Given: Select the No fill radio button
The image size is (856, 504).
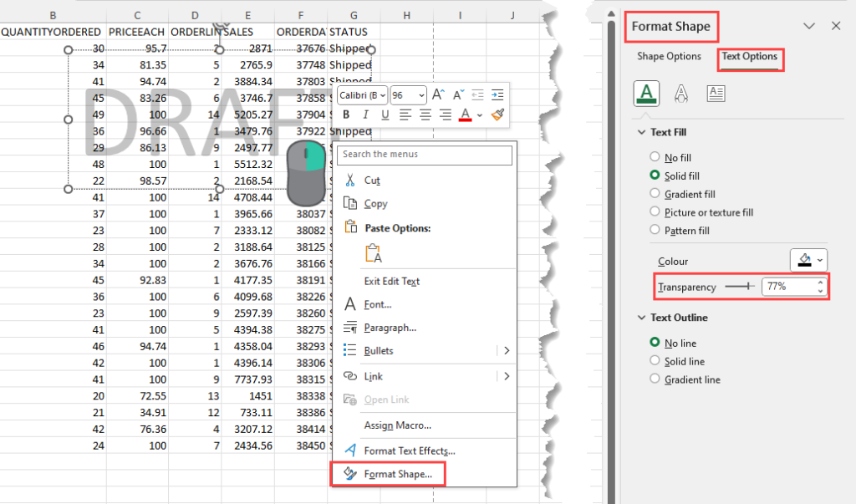Looking at the screenshot, I should pyautogui.click(x=655, y=156).
